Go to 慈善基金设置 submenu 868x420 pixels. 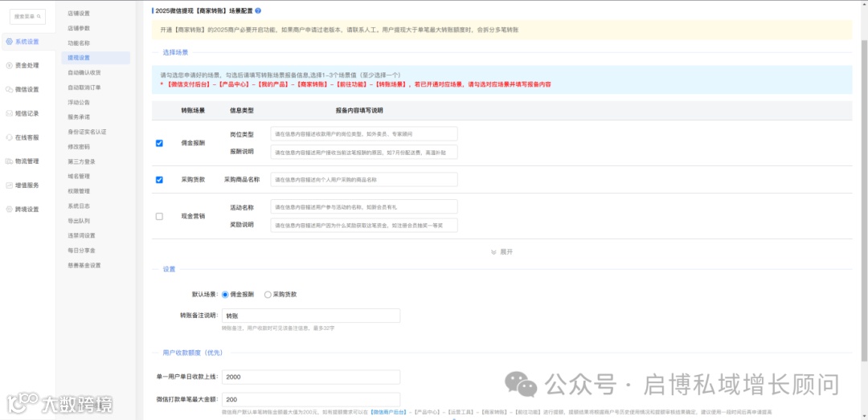84,265
